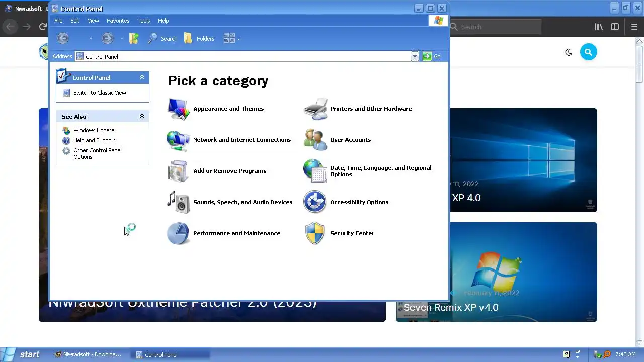This screenshot has height=362, width=644.
Task: Click the browser sidebar icon
Action: [615, 27]
